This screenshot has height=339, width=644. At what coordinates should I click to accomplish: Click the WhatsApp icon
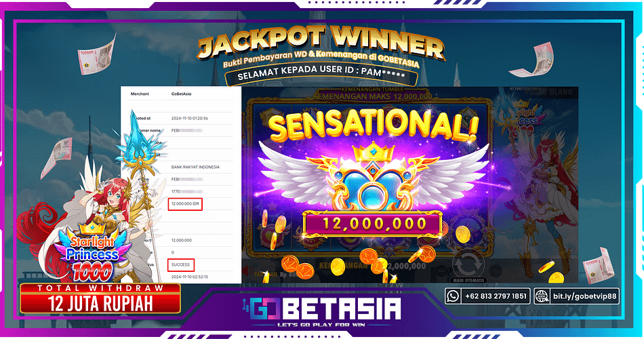tap(453, 296)
